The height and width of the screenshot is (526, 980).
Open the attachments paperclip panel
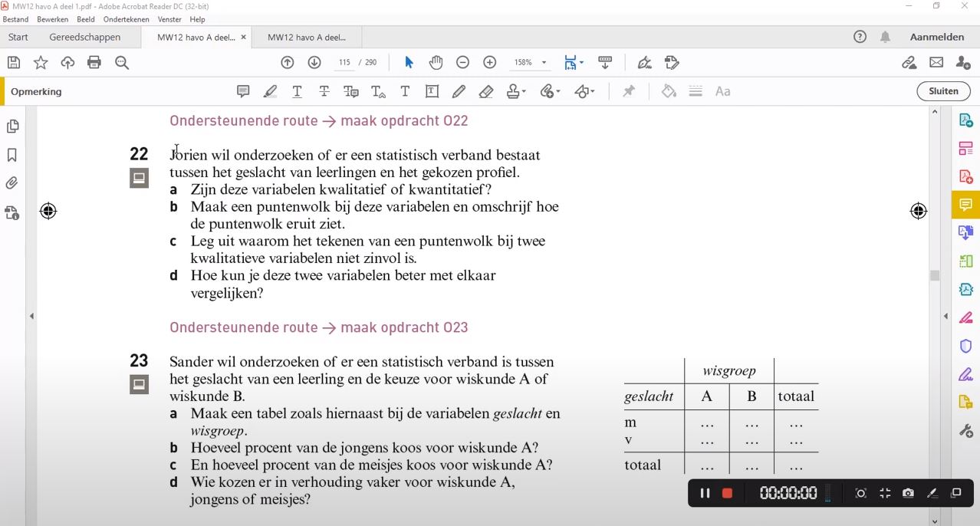[x=12, y=183]
